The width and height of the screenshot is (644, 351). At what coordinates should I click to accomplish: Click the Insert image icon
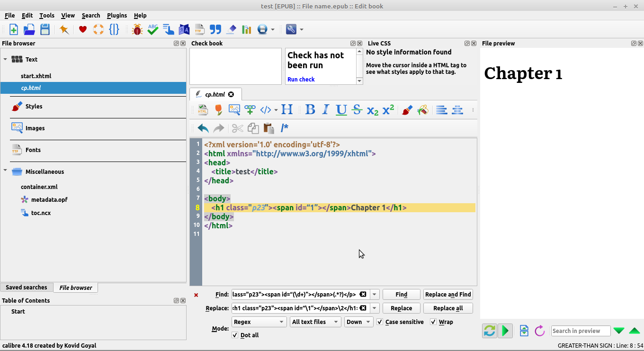(x=234, y=110)
